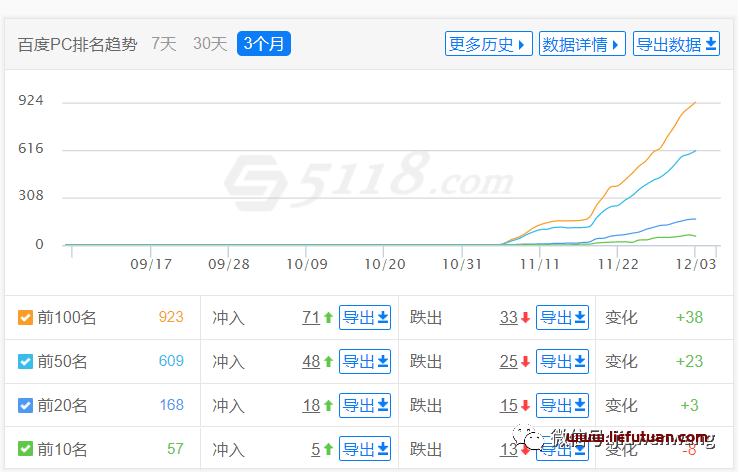This screenshot has width=738, height=472.
Task: Click the +38 change value
Action: 690,317
